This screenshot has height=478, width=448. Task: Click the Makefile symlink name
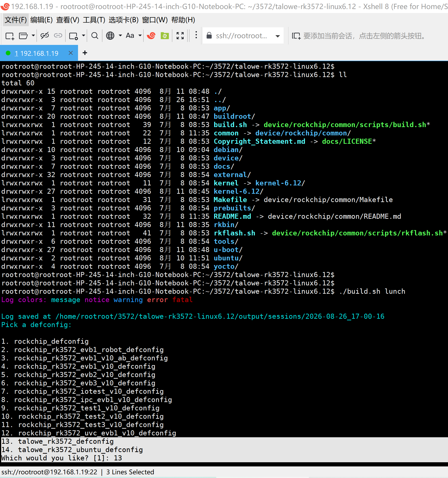[x=230, y=200]
